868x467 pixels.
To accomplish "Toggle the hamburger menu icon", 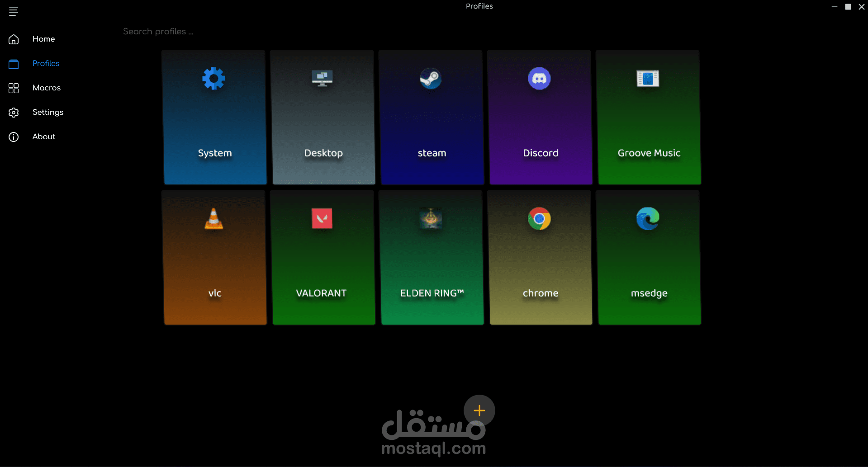I will click(14, 11).
